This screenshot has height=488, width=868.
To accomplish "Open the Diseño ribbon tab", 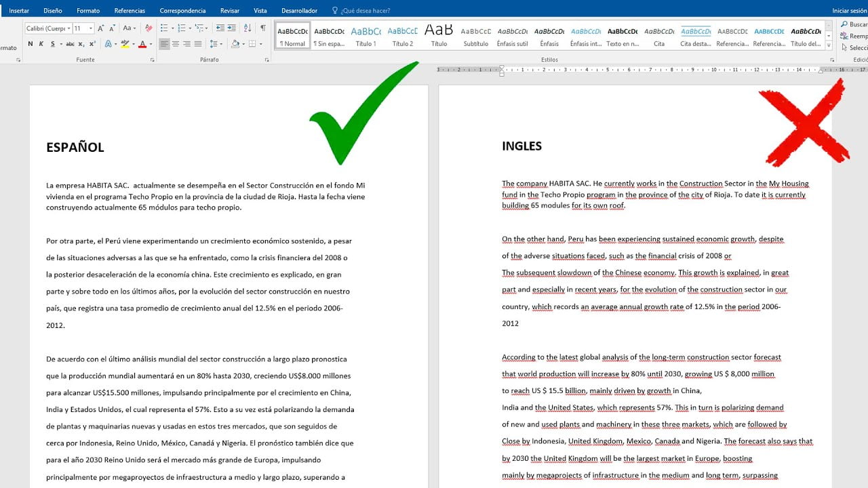I will click(52, 11).
